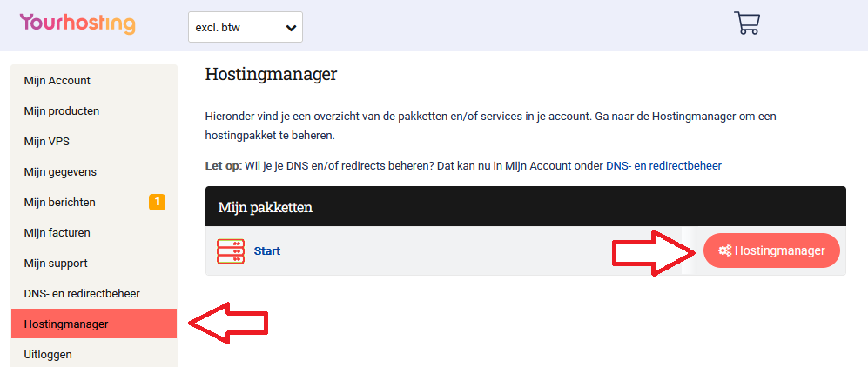Select the highlighted Hostingmanager sidebar item
Viewport: 868px width, 367px height.
[x=94, y=324]
